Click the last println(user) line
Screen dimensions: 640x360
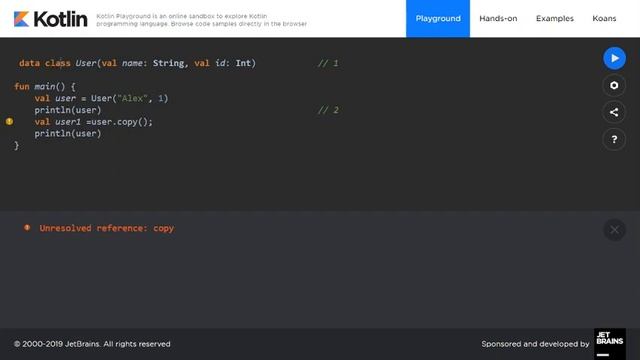[68, 133]
